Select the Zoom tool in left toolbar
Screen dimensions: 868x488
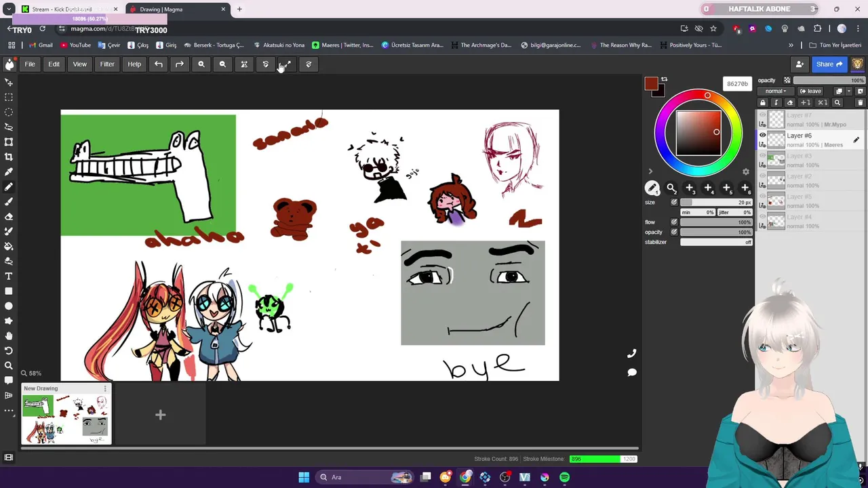pos(9,365)
